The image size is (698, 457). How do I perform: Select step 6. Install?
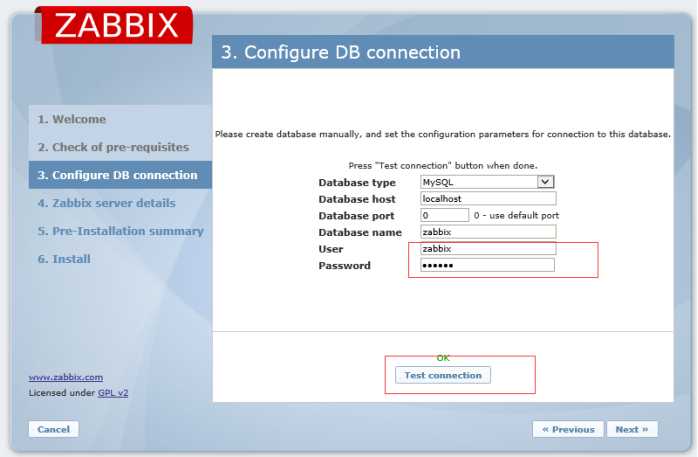point(64,259)
